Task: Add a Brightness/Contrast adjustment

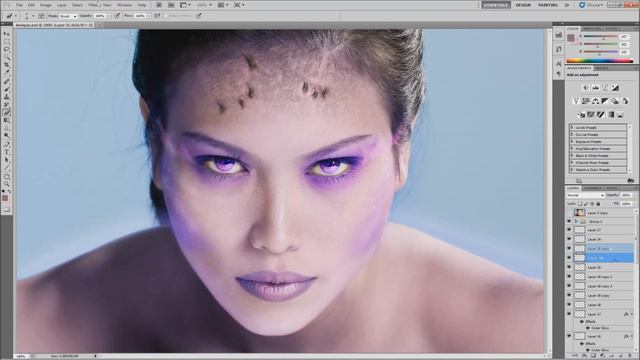Action: (586, 88)
